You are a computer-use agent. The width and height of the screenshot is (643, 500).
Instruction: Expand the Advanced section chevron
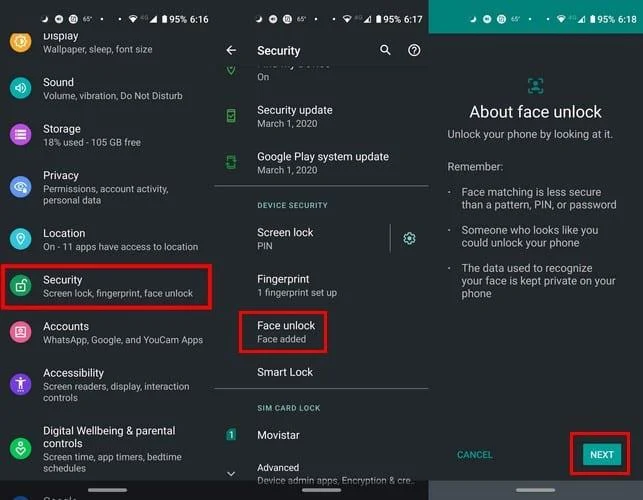coord(231,474)
